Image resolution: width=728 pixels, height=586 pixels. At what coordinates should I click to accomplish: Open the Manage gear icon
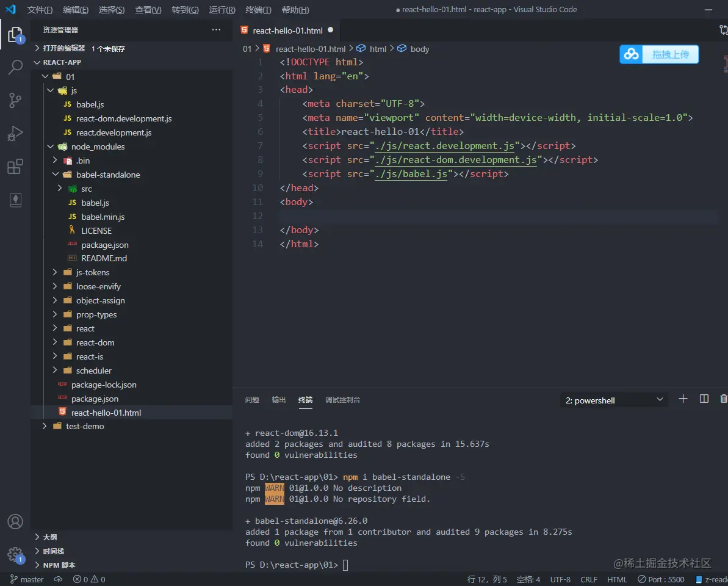click(x=15, y=554)
